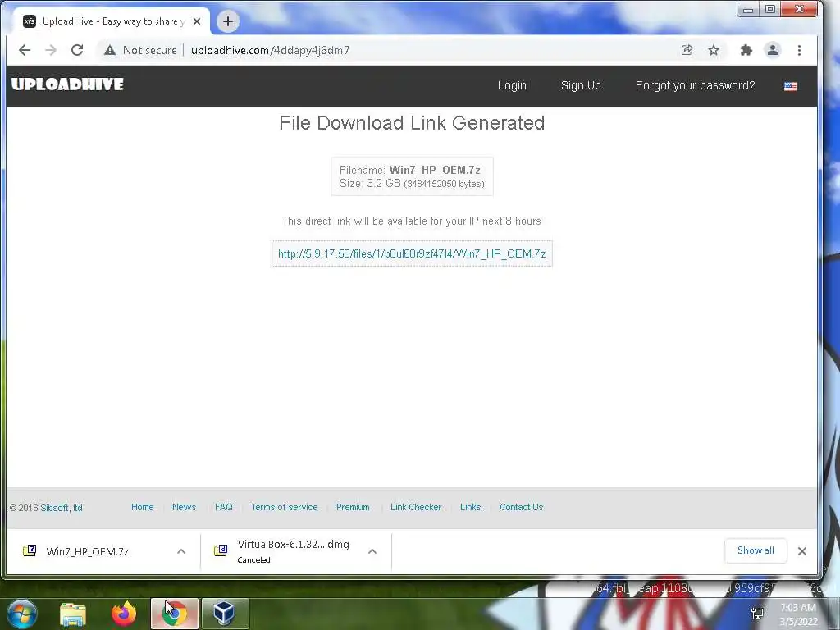Launch Firefox from the taskbar
This screenshot has width=840, height=630.
(124, 614)
